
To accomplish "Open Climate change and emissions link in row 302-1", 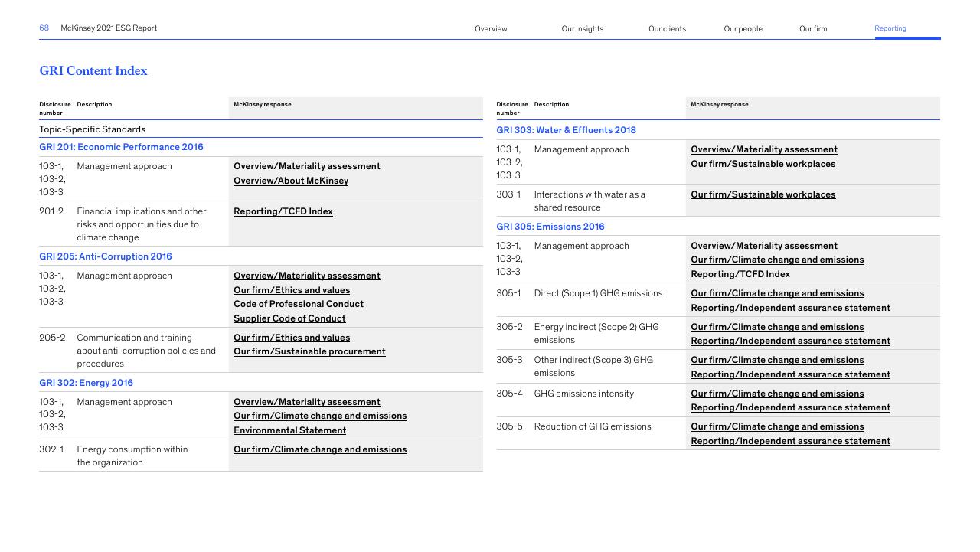I will point(320,449).
